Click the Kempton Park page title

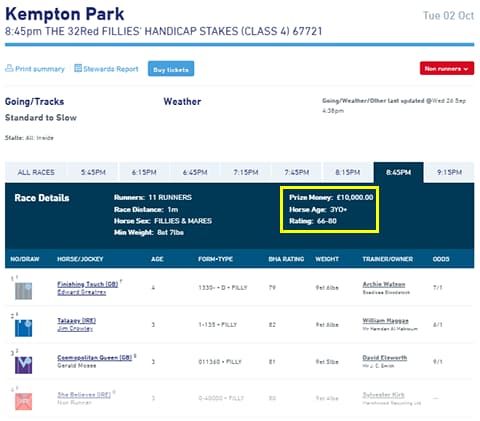tap(65, 14)
